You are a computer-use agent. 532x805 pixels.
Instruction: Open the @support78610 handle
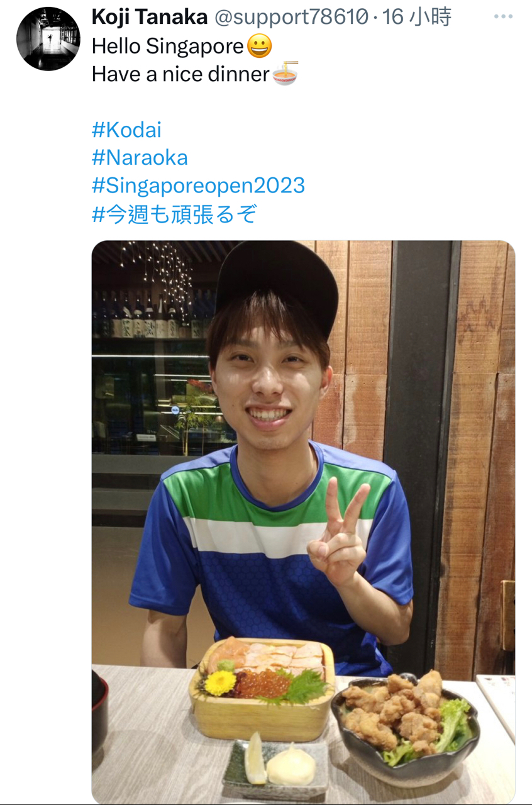pyautogui.click(x=291, y=18)
